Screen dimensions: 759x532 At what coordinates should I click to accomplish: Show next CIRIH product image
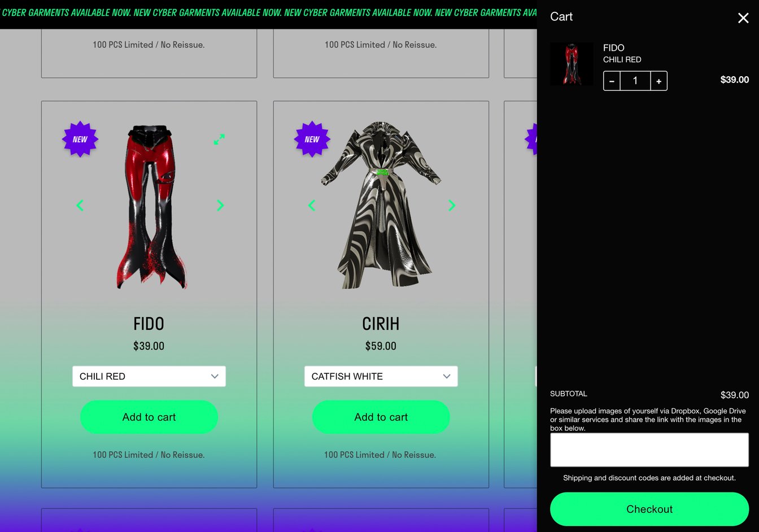pos(452,206)
